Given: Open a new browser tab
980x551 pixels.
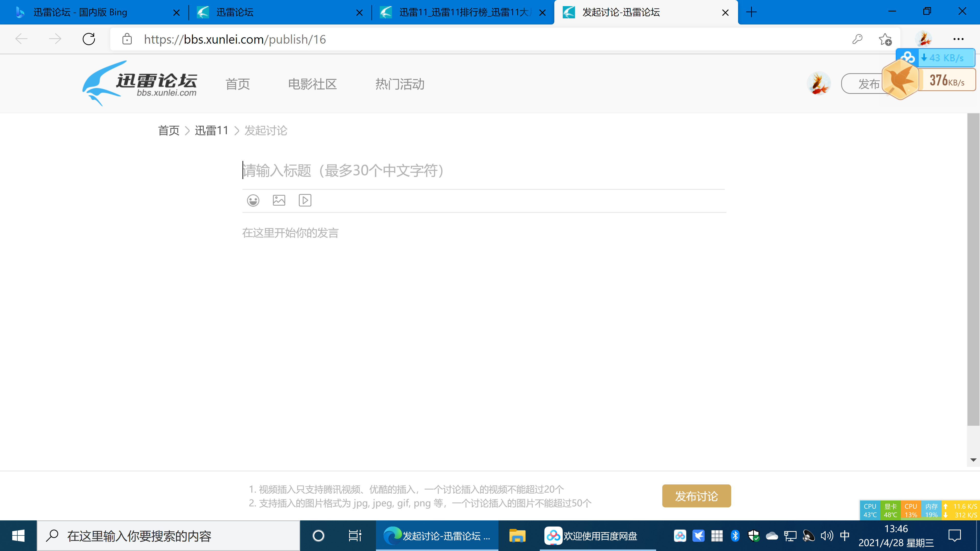Looking at the screenshot, I should (751, 12).
